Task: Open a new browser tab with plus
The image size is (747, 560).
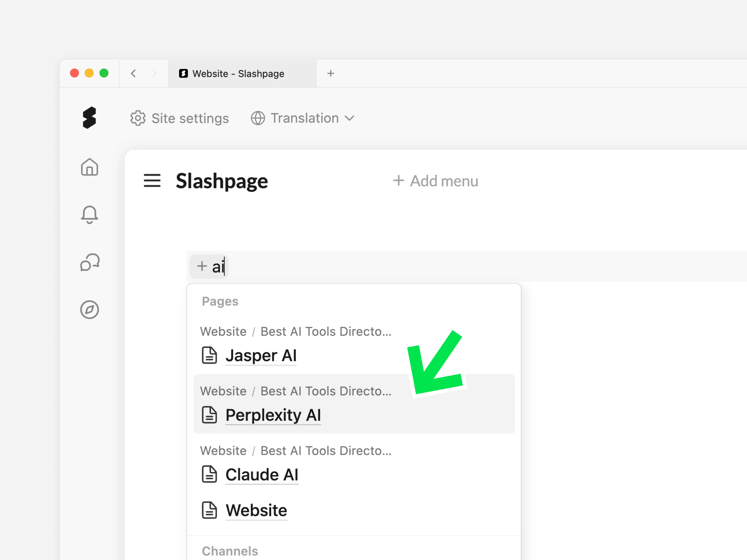Action: tap(331, 73)
